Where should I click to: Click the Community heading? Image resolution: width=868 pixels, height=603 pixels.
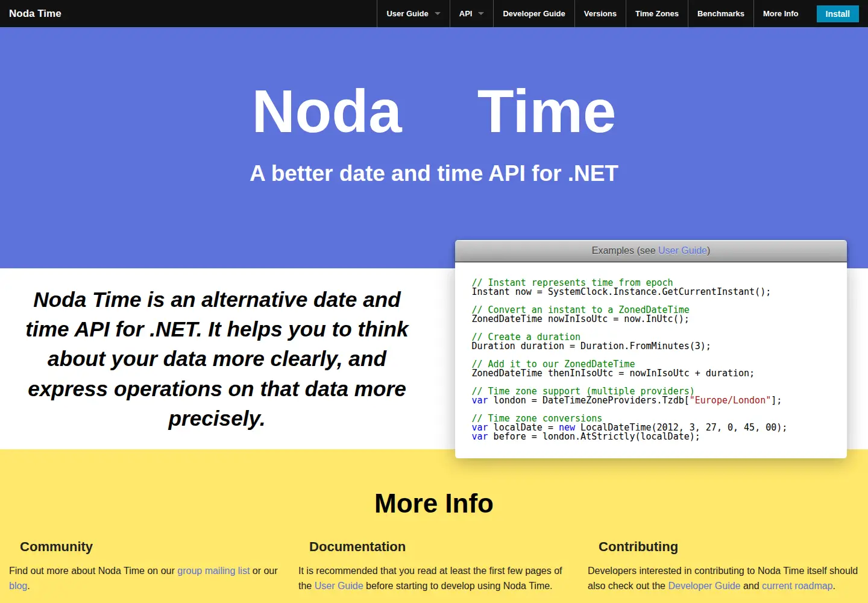(x=56, y=546)
